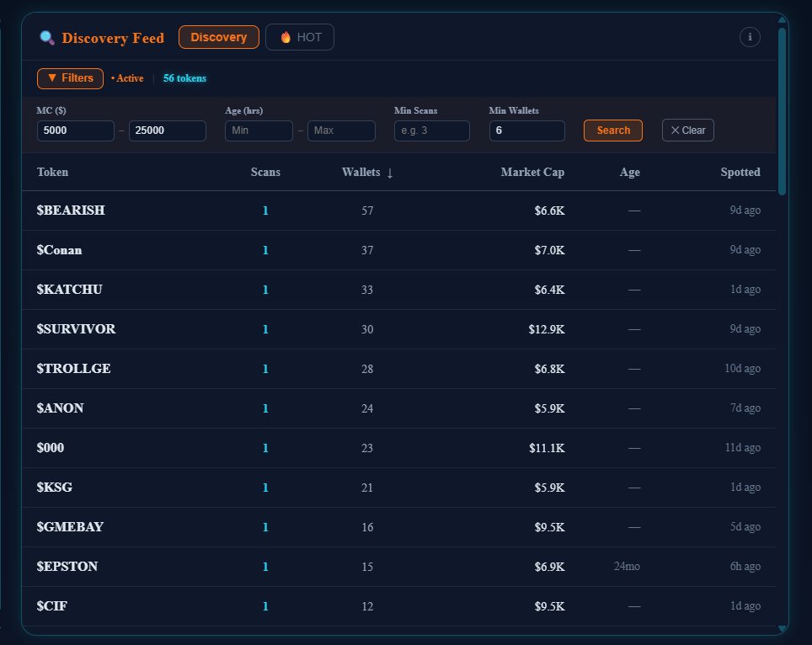Click the scrollbar down arrow
Viewport: 812px width, 645px height.
tap(783, 628)
